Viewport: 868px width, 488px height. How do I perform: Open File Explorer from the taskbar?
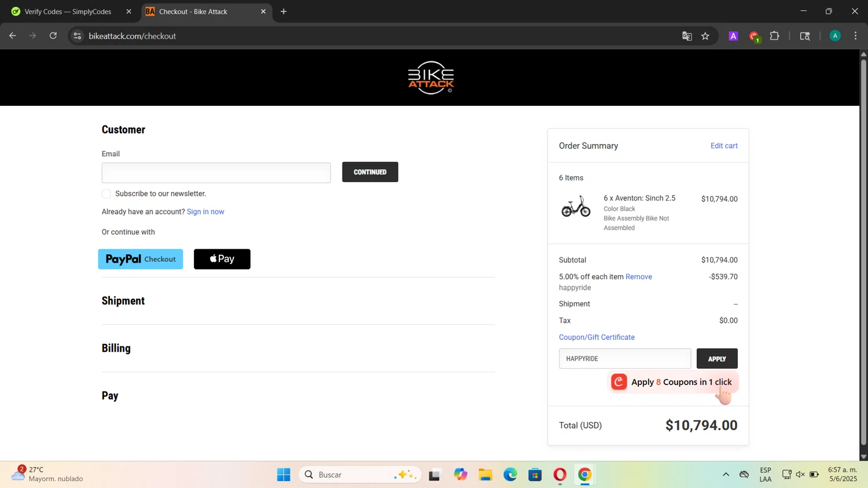[485, 475]
